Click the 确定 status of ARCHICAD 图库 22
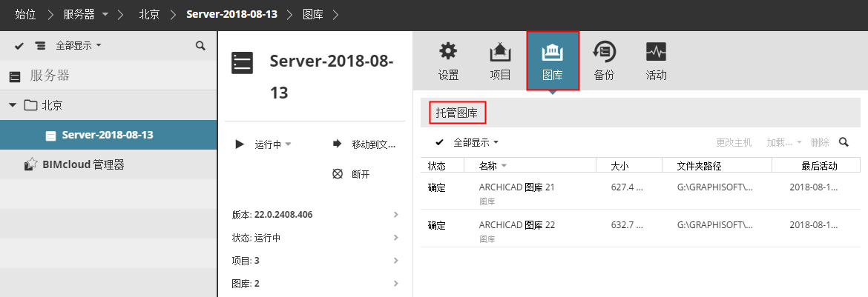 tap(437, 226)
